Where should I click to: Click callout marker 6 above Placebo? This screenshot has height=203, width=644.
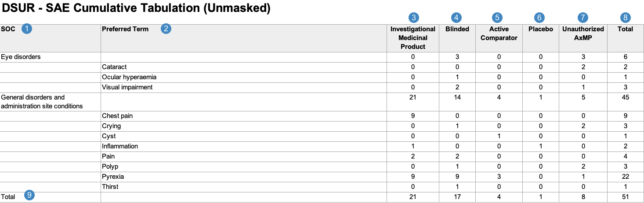tap(539, 18)
